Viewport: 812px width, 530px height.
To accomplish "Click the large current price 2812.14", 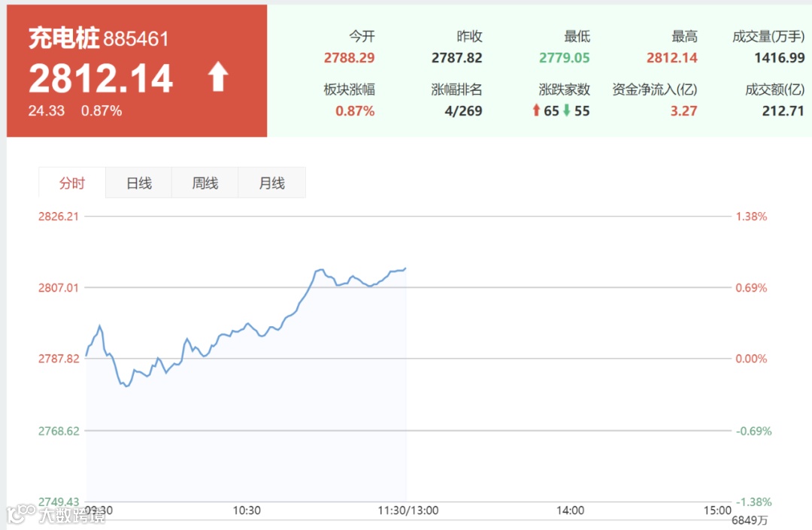I will (101, 79).
